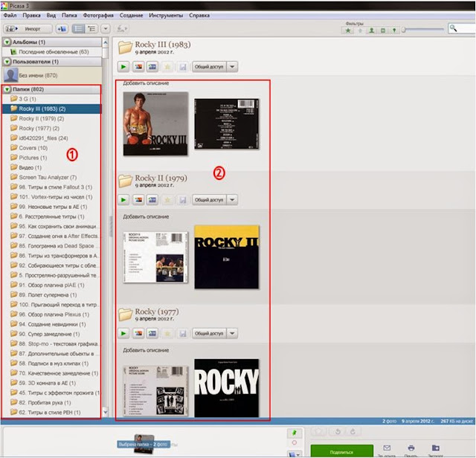Create photo collage for Rocky III folder
This screenshot has height=458, width=476.
138,67
